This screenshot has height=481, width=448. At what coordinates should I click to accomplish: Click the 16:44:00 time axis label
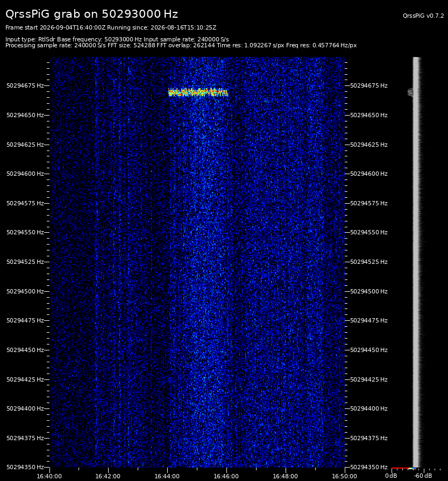[x=167, y=476]
